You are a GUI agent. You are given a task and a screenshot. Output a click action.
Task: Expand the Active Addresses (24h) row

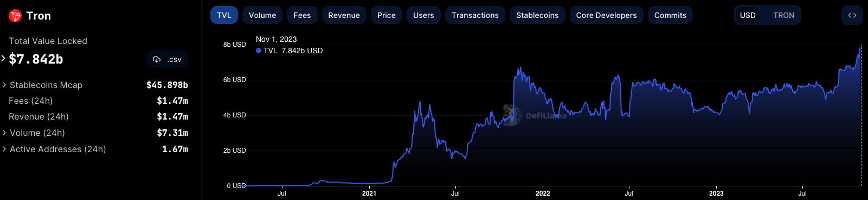(x=4, y=149)
